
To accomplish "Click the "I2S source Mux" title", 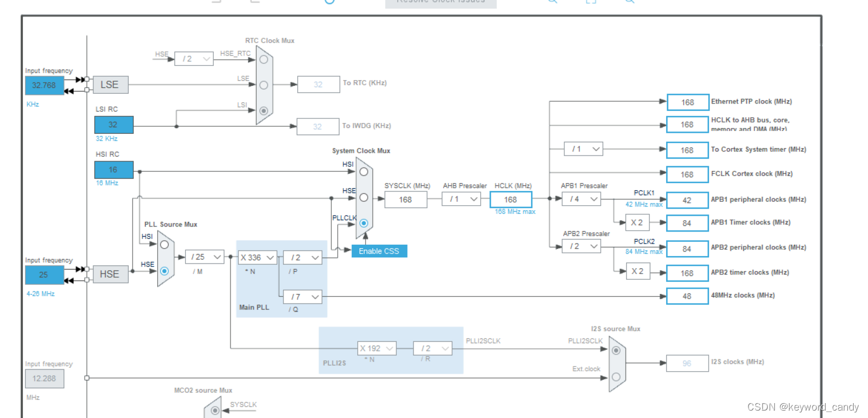I will (x=616, y=329).
